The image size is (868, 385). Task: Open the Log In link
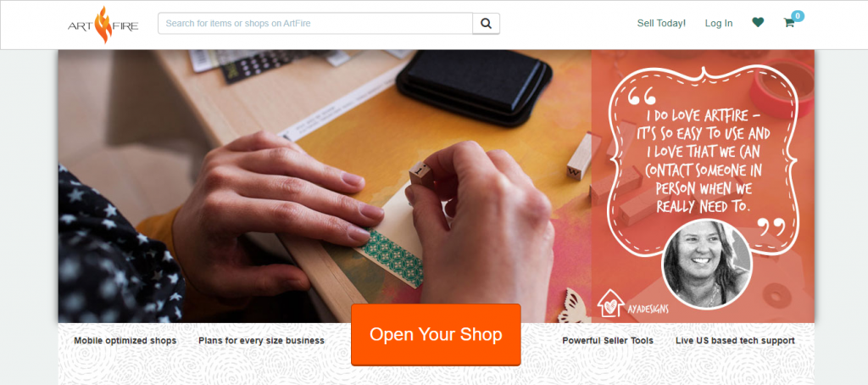pos(719,23)
